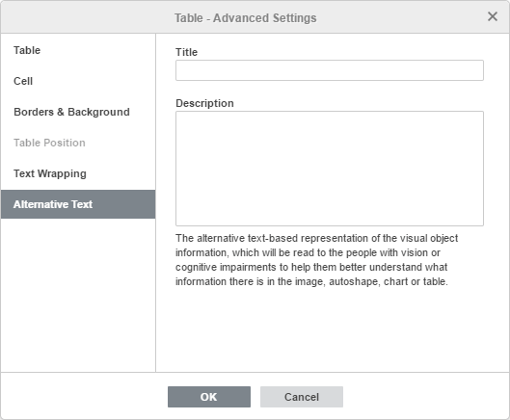Click the 'Description' field label

tap(204, 103)
